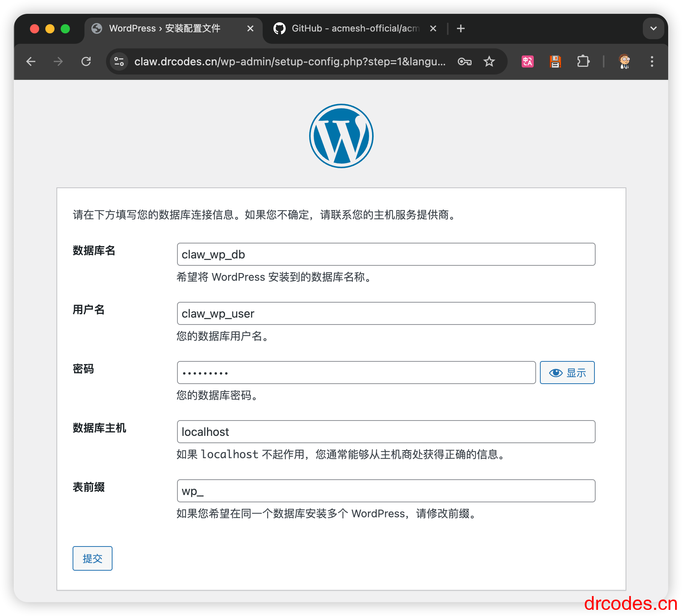Go back to the previous page
The height and width of the screenshot is (616, 682).
click(x=31, y=61)
